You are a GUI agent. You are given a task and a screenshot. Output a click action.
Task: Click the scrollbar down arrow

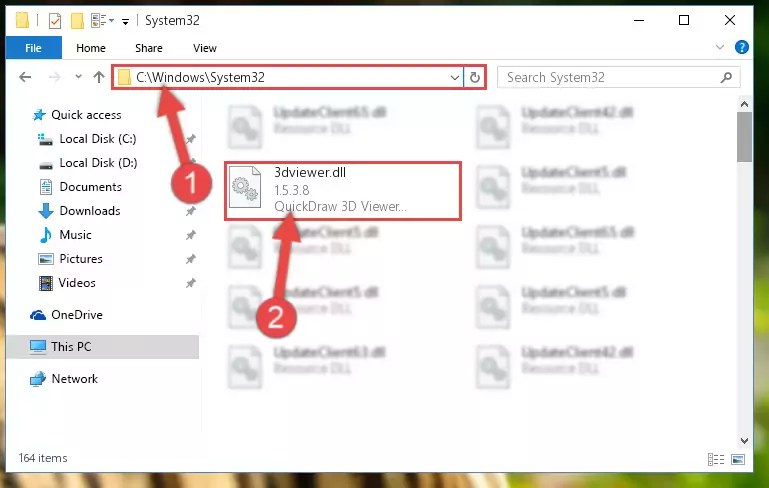pyautogui.click(x=744, y=440)
